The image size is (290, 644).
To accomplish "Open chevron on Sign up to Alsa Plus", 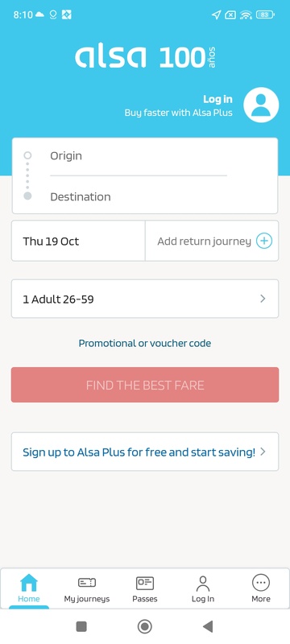I will (263, 452).
